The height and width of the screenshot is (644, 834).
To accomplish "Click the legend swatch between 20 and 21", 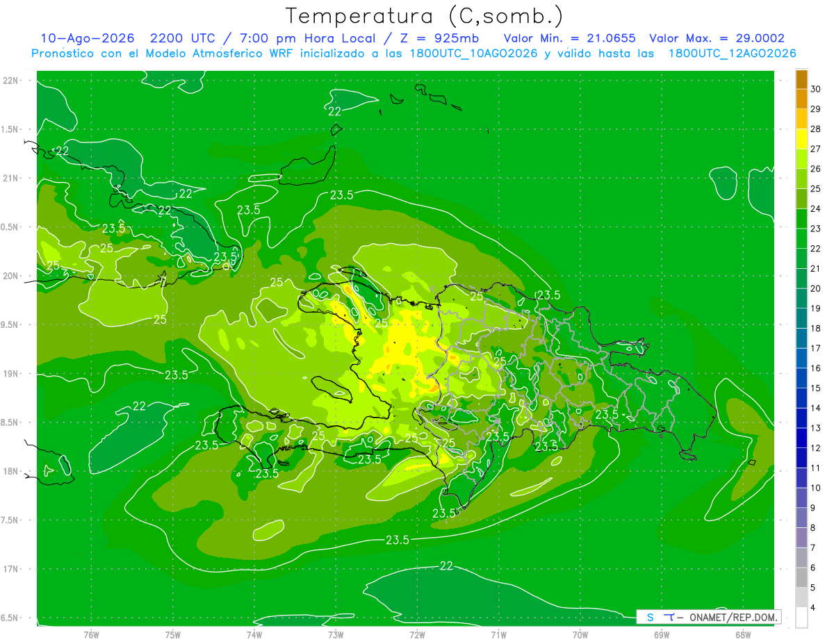I will [801, 279].
